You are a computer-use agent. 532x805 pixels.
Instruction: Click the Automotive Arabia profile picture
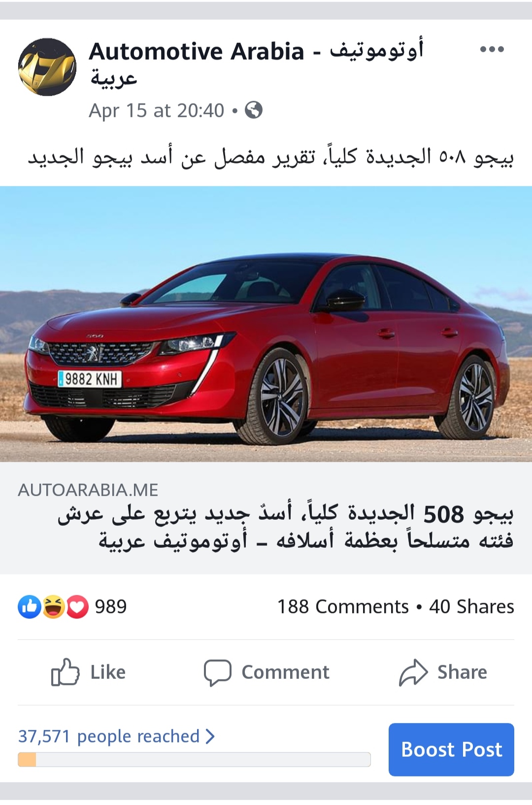click(47, 67)
